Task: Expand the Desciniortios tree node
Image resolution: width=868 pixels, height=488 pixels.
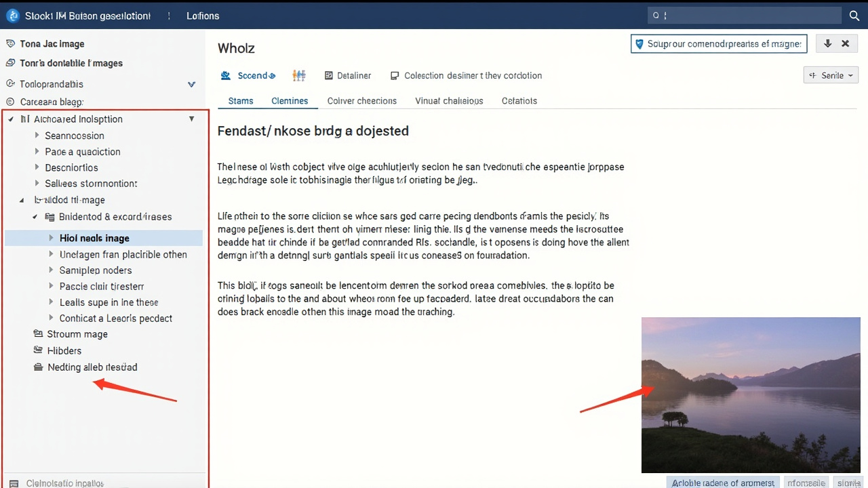Action: coord(37,167)
